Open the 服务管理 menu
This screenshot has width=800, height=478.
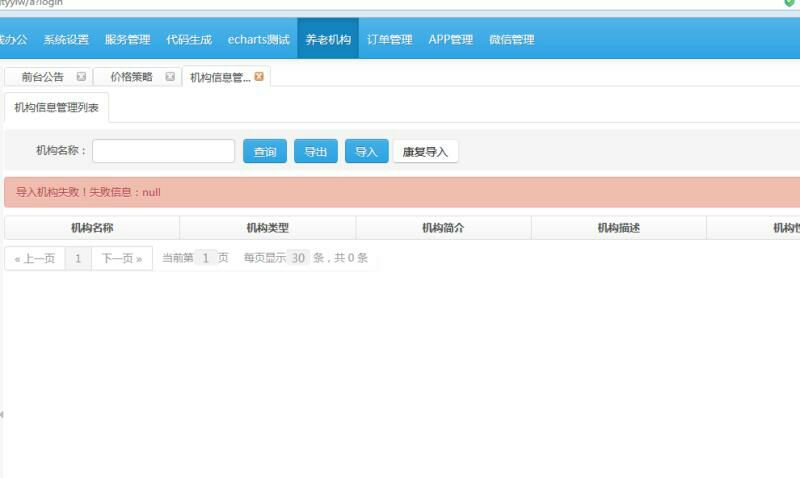(127, 40)
